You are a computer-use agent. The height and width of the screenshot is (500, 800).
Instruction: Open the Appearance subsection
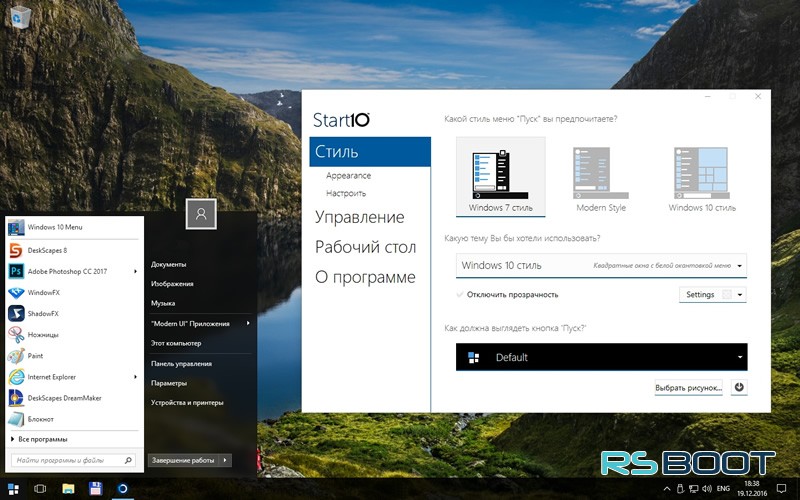click(348, 176)
